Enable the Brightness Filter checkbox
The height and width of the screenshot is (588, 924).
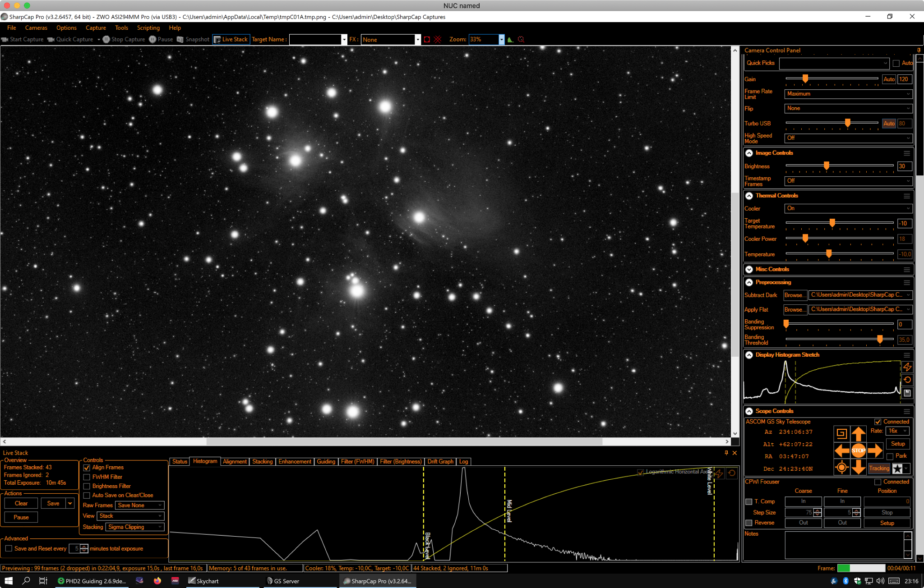coord(87,486)
